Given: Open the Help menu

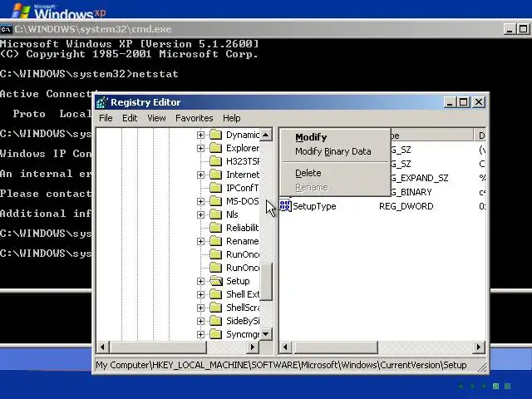Looking at the screenshot, I should (x=232, y=118).
